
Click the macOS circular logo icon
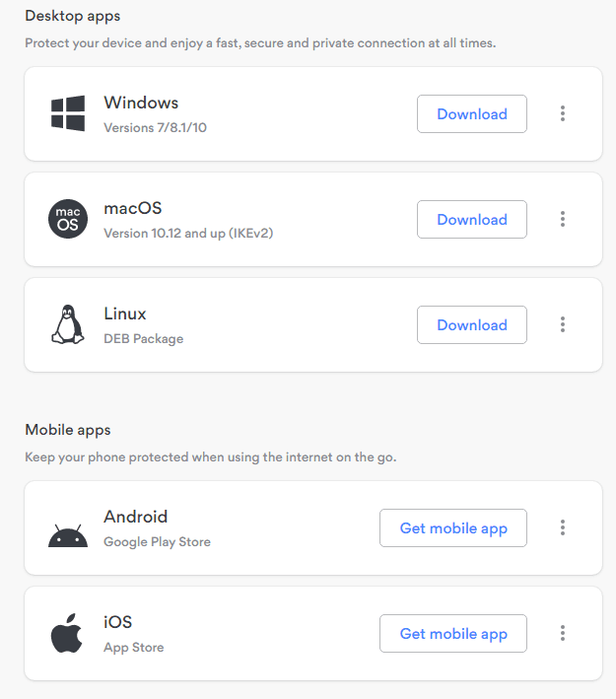click(x=68, y=219)
